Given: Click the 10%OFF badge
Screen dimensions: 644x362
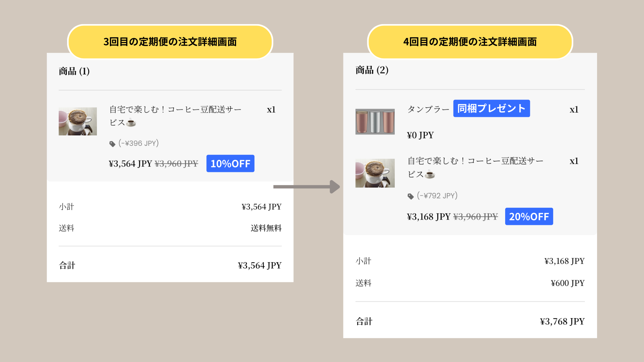Looking at the screenshot, I should [x=230, y=164].
